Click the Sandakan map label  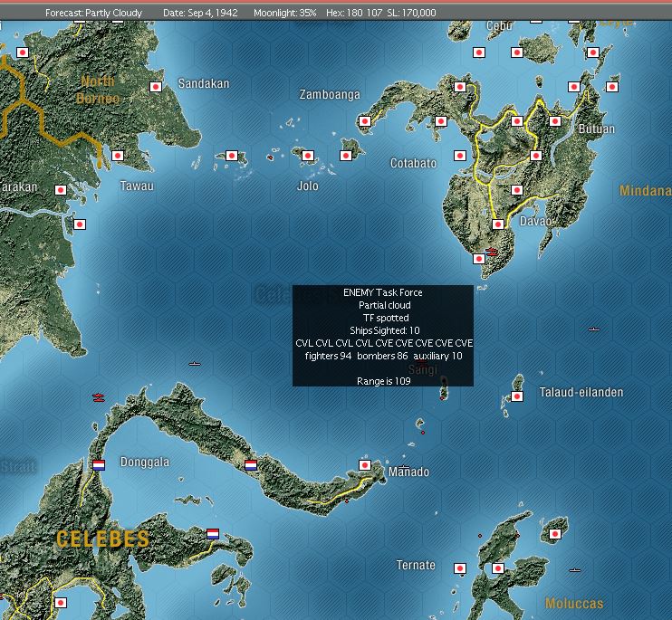204,83
